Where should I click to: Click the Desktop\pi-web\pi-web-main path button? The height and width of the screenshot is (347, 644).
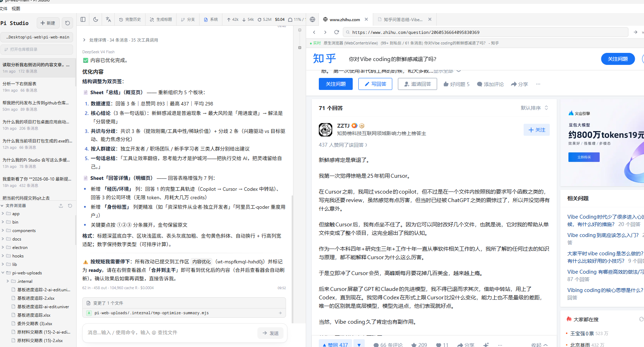(x=37, y=37)
